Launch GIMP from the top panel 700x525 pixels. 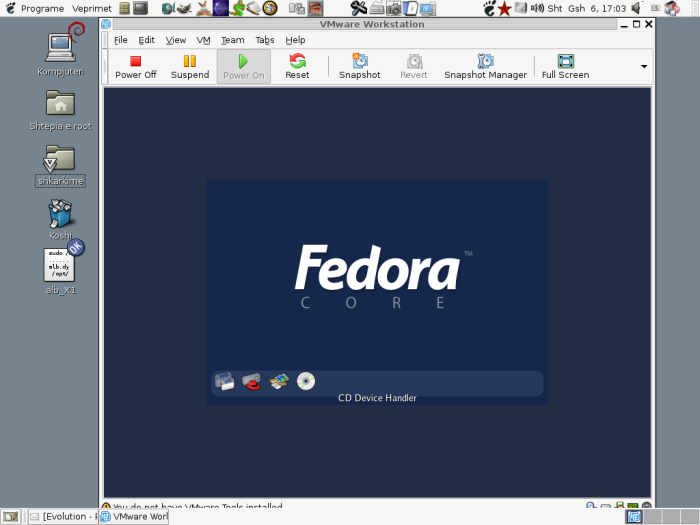pos(184,8)
